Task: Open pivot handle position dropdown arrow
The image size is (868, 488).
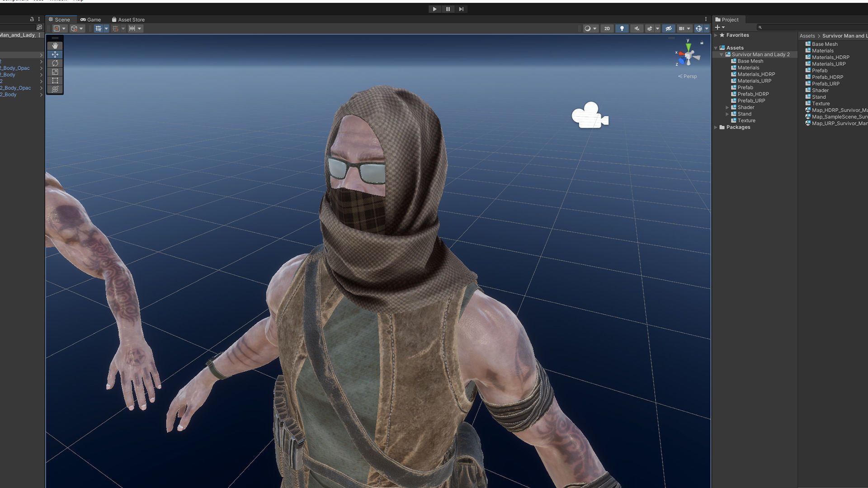Action: coord(64,28)
